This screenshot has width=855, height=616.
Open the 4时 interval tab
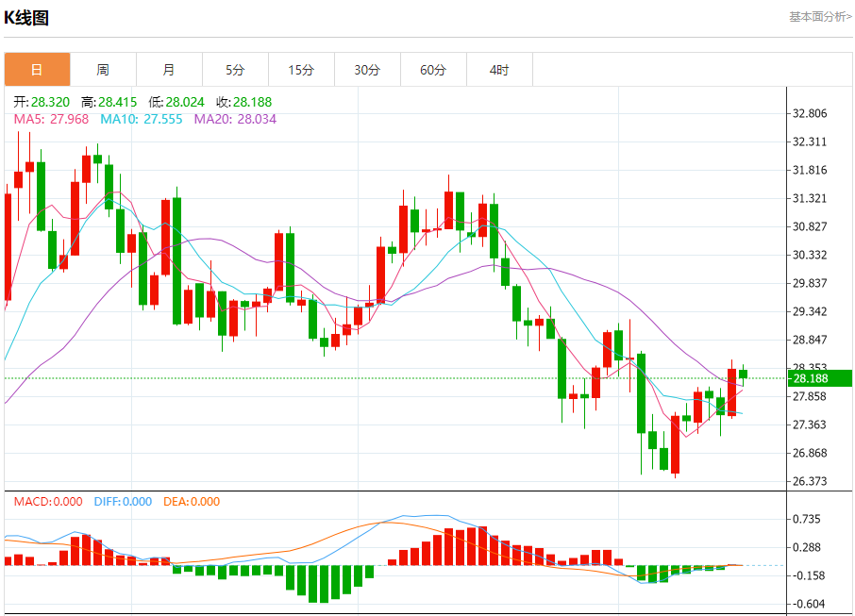click(x=499, y=70)
